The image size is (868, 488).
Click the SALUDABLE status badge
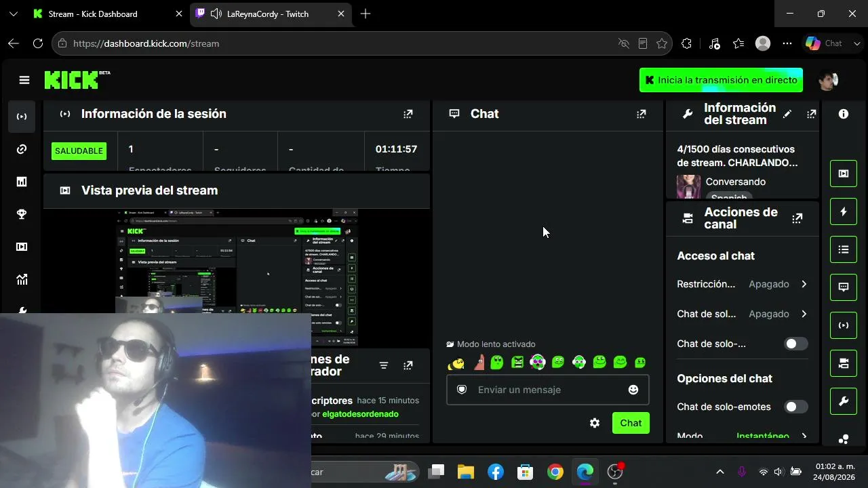79,150
